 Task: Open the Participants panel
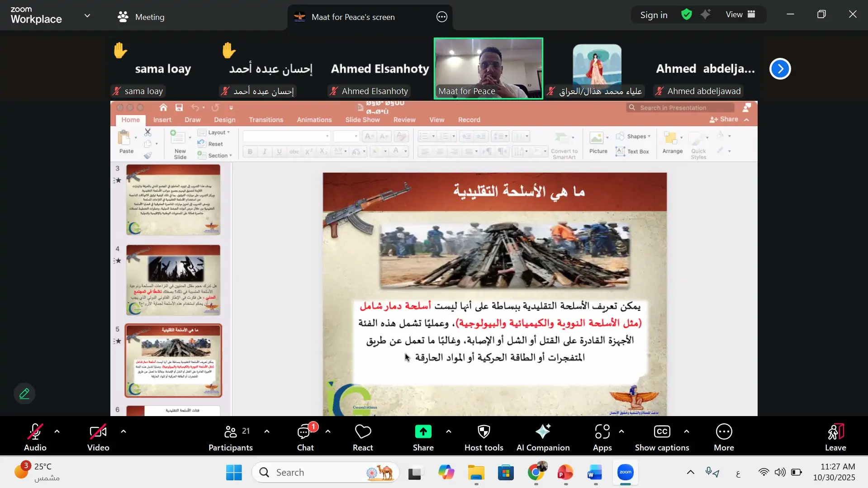click(230, 437)
